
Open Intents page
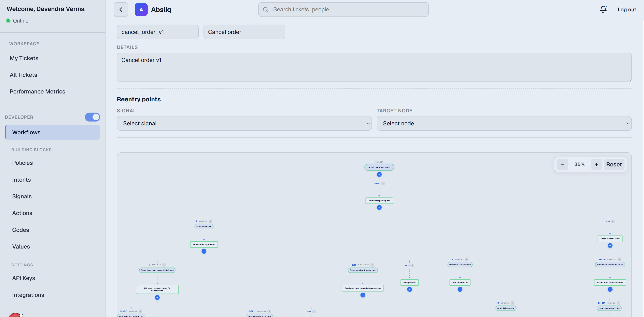coord(22,180)
